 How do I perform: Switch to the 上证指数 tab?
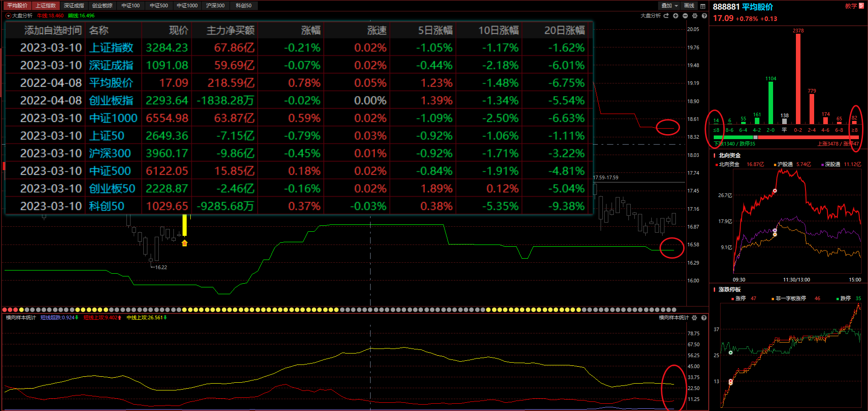point(46,5)
